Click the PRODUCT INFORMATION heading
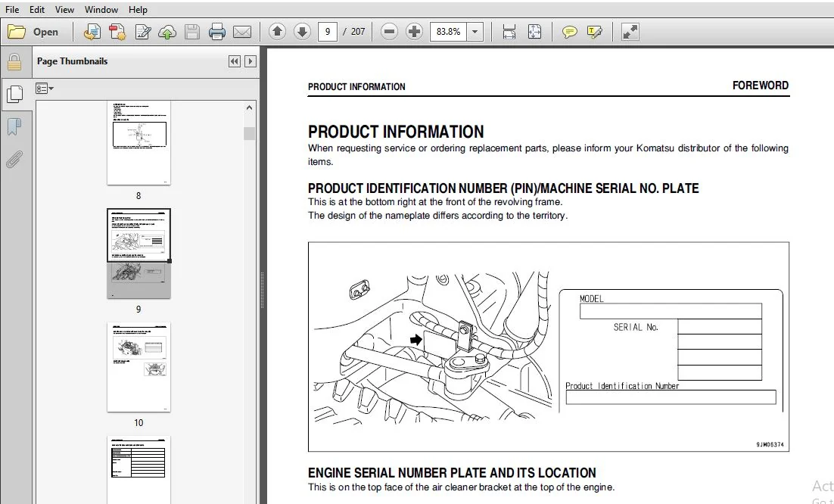The image size is (834, 504). (x=396, y=132)
